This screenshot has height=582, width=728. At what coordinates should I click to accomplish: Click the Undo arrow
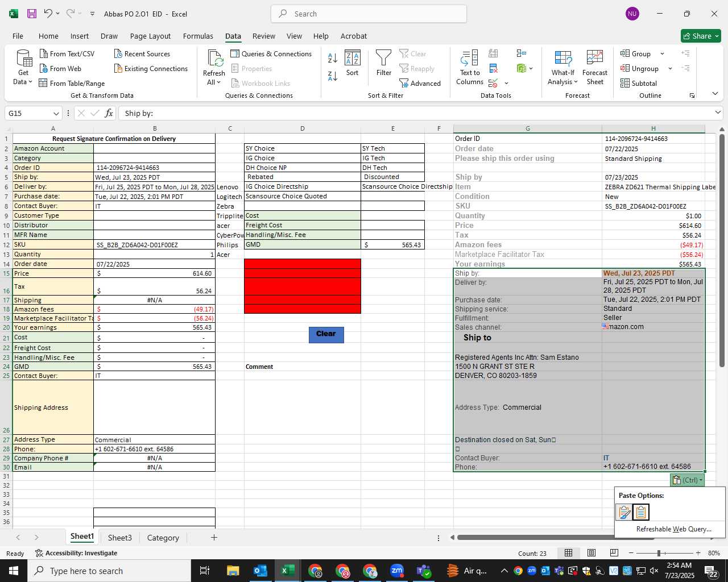coord(48,14)
